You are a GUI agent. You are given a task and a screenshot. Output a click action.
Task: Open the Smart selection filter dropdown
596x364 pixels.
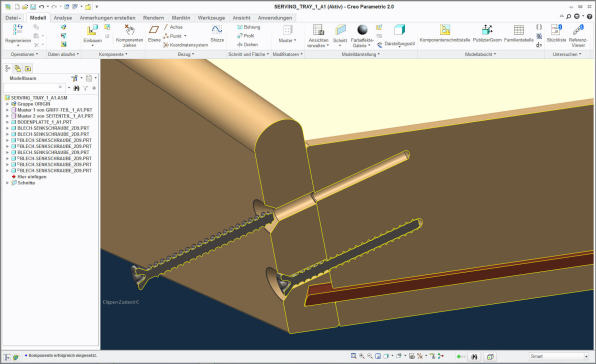point(559,356)
